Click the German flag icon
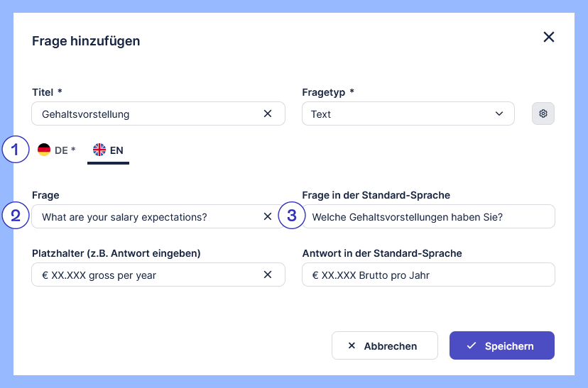 point(44,150)
